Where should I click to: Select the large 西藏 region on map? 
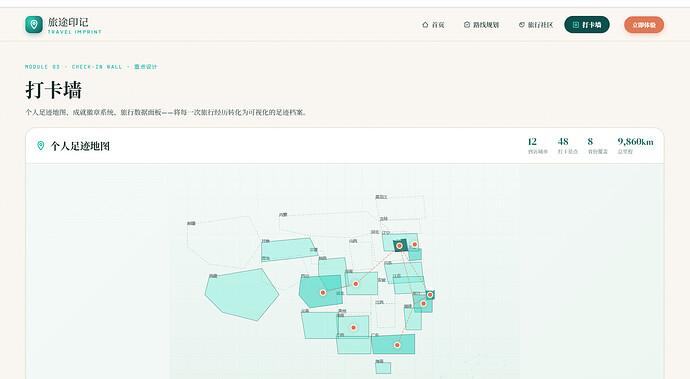tap(241, 294)
